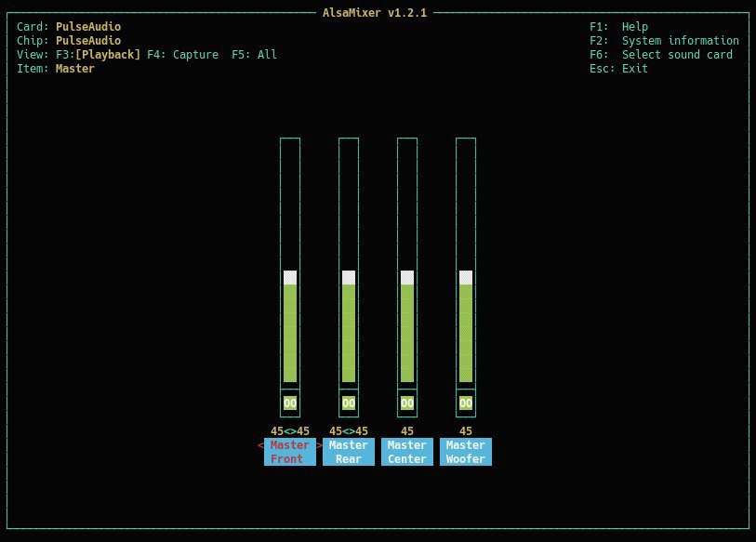
Task: Click the Master Center volume bar
Action: [x=407, y=325]
